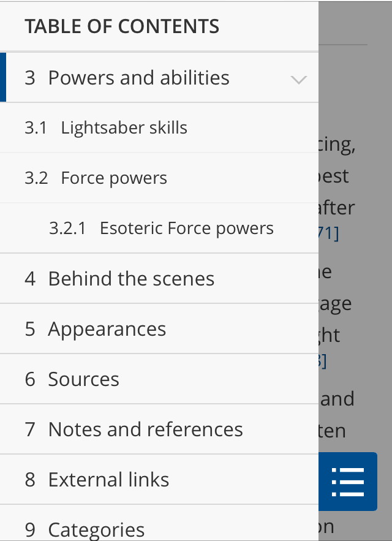Viewport: 392px width, 541px height.
Task: Collapse the Powers and abilities chevron
Action: [298, 79]
